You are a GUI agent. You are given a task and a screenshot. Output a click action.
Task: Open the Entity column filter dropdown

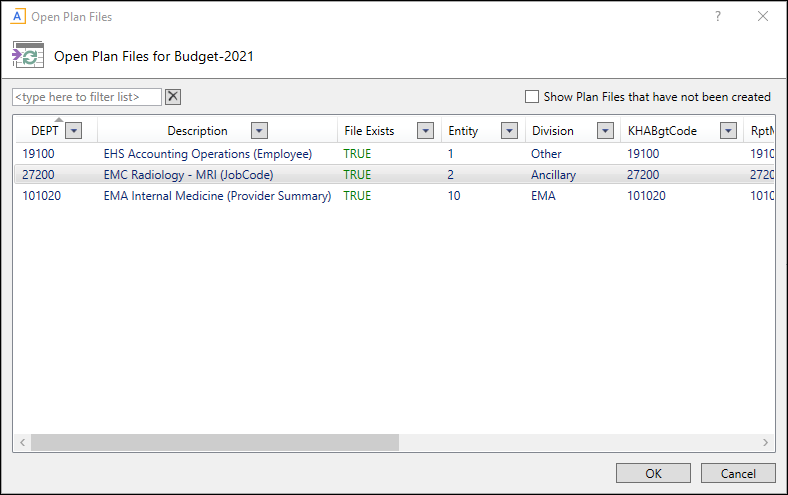click(x=510, y=131)
